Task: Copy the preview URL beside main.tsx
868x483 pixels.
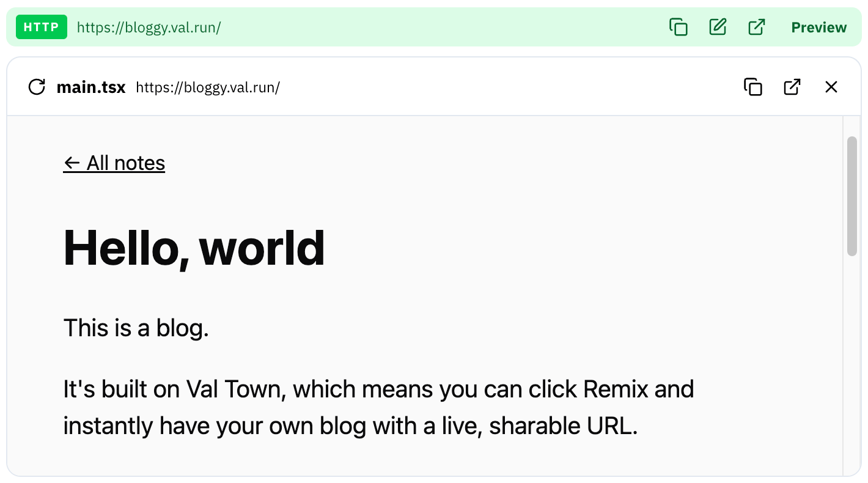Action: coord(753,87)
